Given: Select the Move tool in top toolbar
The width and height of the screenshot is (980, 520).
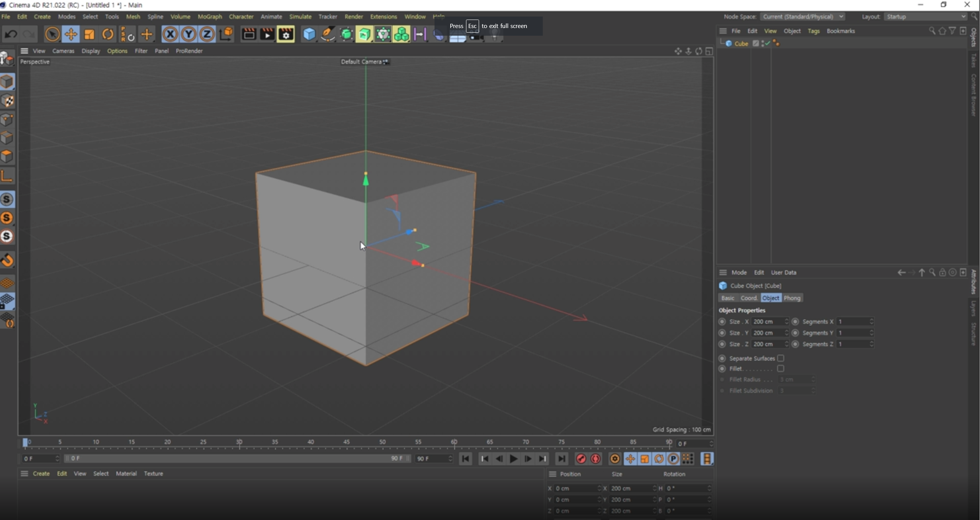Looking at the screenshot, I should pos(71,35).
